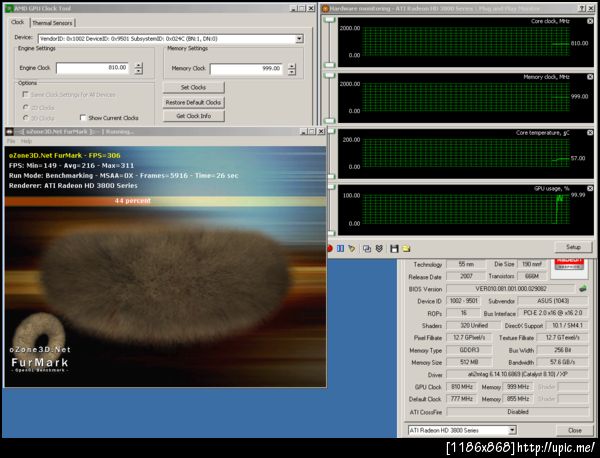
Task: Click the Bandwidth value 57.6 GB/s
Action: pyautogui.click(x=562, y=362)
